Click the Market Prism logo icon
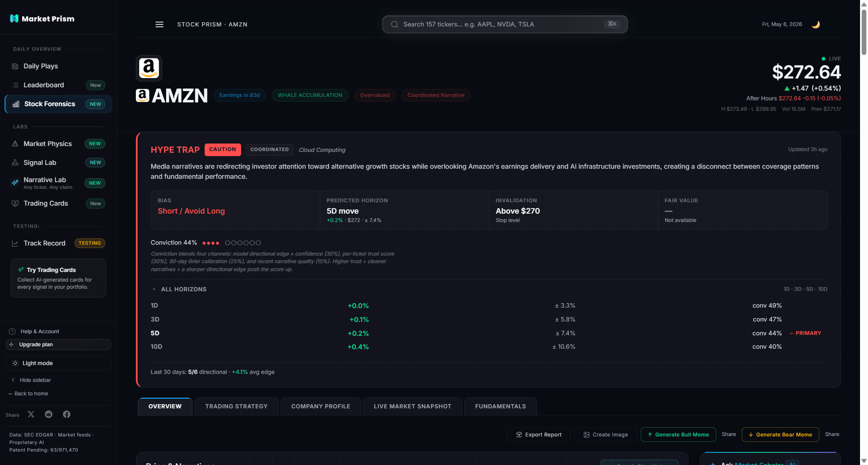868x465 pixels. coord(14,18)
